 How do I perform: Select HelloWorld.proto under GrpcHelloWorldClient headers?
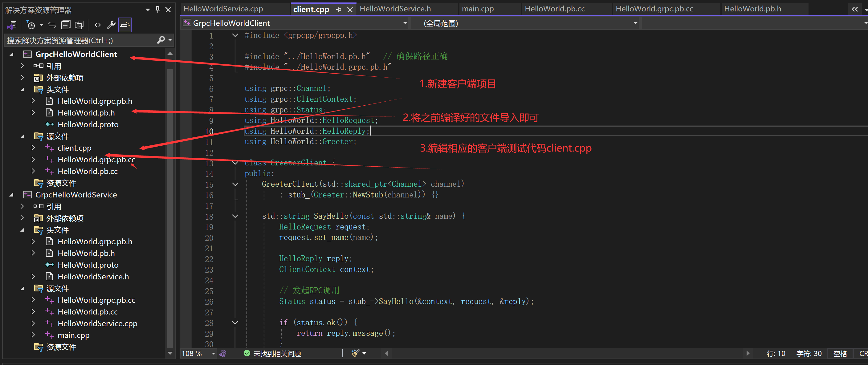[88, 124]
